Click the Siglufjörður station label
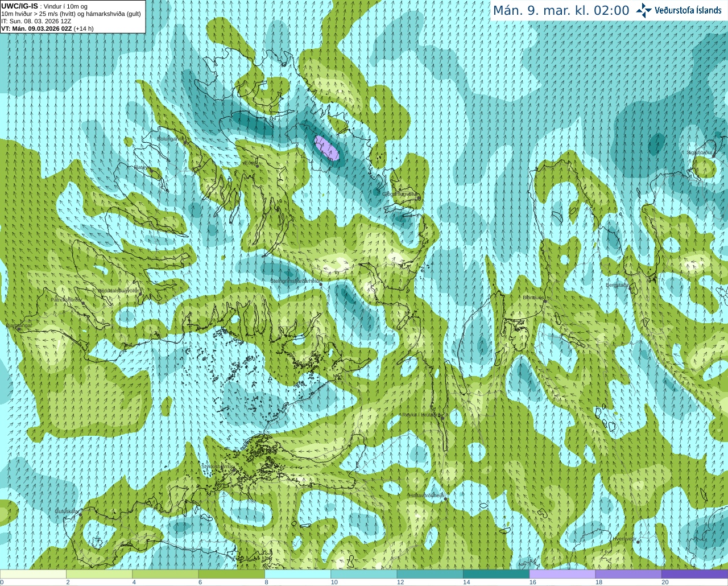Viewport: 728px width, 586px height. pos(700,152)
